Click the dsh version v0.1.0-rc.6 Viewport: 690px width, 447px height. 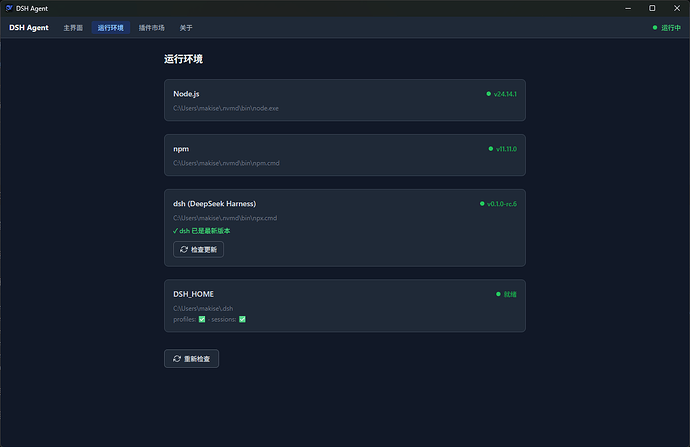(x=502, y=204)
